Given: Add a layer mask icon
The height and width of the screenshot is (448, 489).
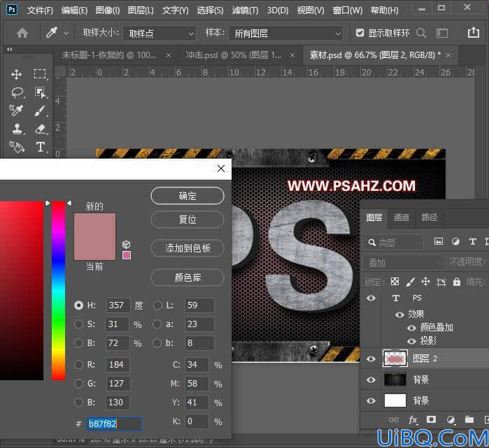Looking at the screenshot, I should point(432,419).
